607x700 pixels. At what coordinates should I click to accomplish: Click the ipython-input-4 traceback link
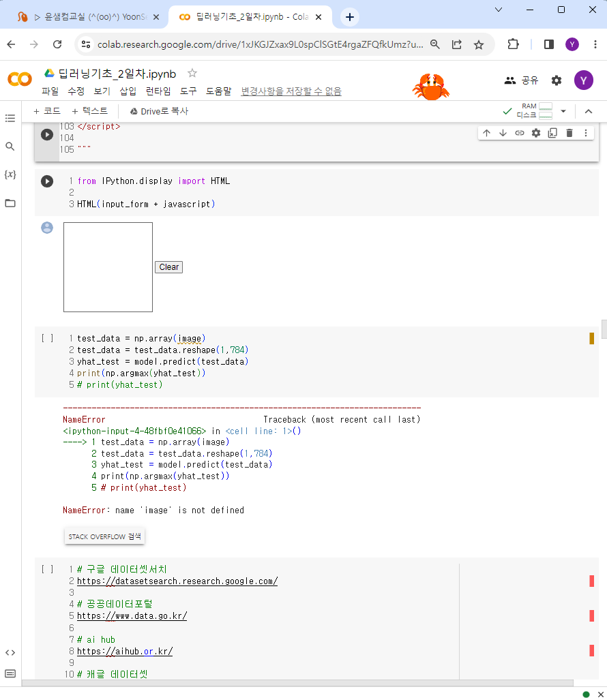coord(134,431)
